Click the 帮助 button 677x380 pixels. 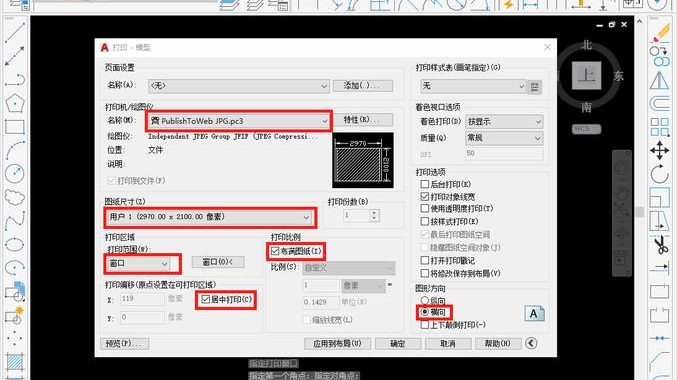click(x=497, y=344)
